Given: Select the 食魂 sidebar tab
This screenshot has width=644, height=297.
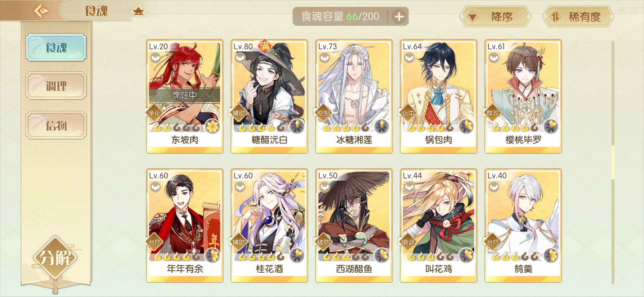Looking at the screenshot, I should pos(56,47).
